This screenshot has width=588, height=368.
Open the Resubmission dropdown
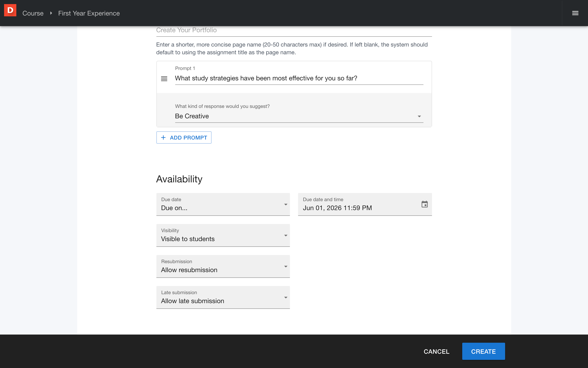pos(223,266)
